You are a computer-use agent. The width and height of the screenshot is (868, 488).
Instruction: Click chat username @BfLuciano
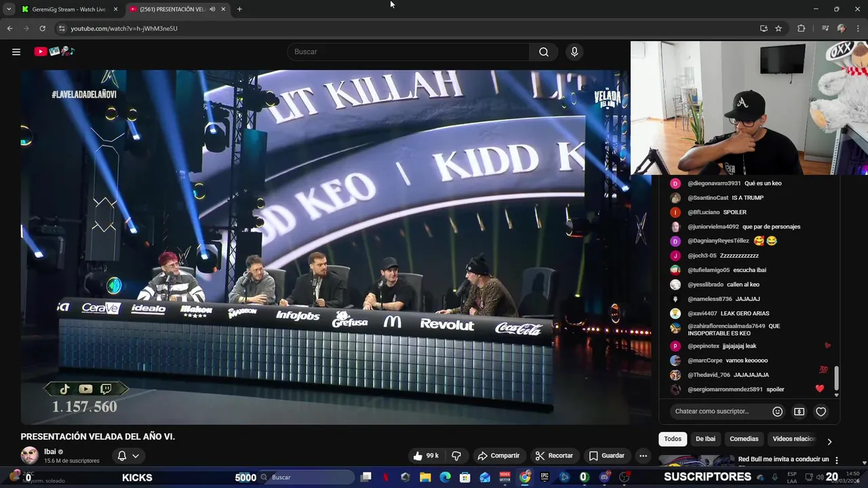[x=704, y=212]
